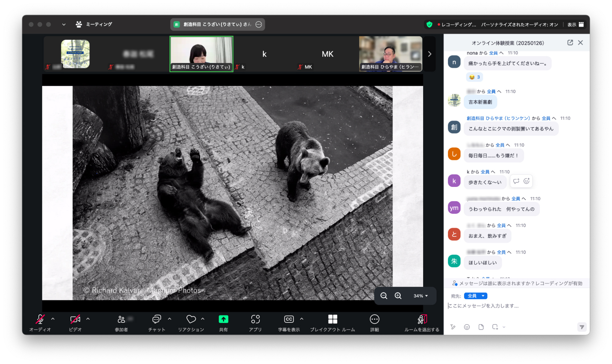
Task: Click the パーソナライズされたオーディオ: オン status
Action: click(520, 24)
